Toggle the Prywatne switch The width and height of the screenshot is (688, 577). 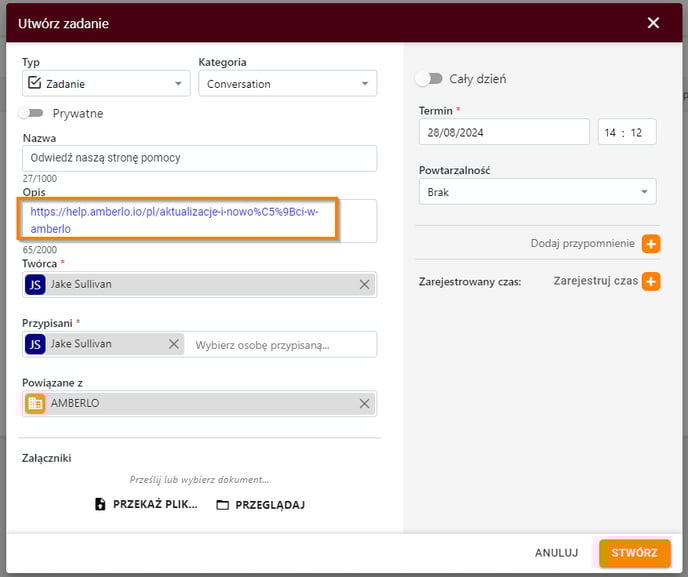31,113
